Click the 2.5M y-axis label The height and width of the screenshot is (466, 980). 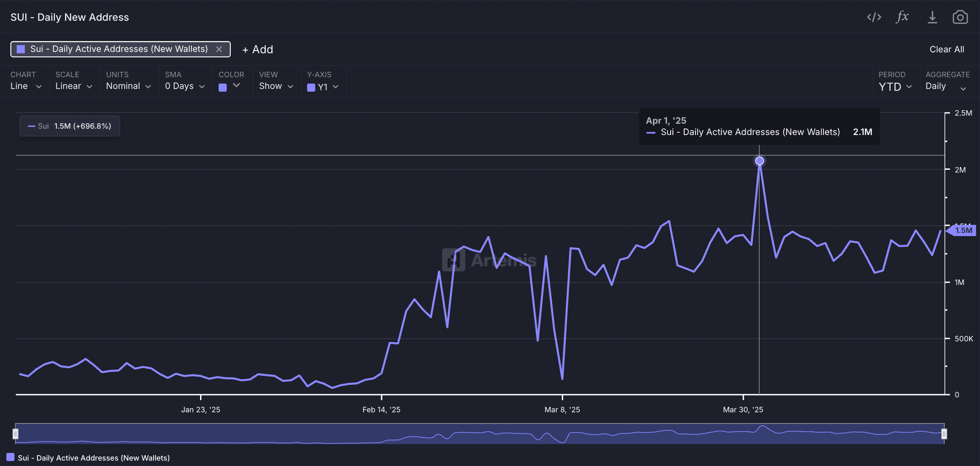(963, 113)
